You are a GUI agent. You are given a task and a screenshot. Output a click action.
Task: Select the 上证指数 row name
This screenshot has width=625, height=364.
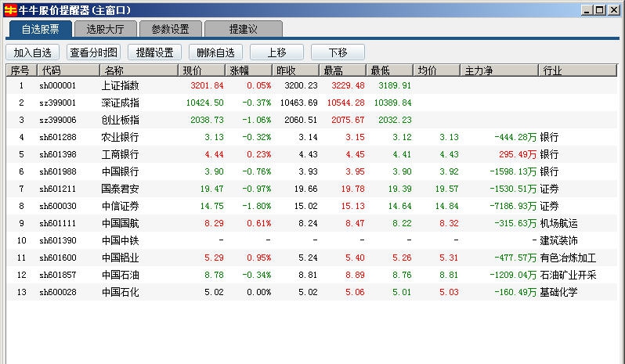120,85
